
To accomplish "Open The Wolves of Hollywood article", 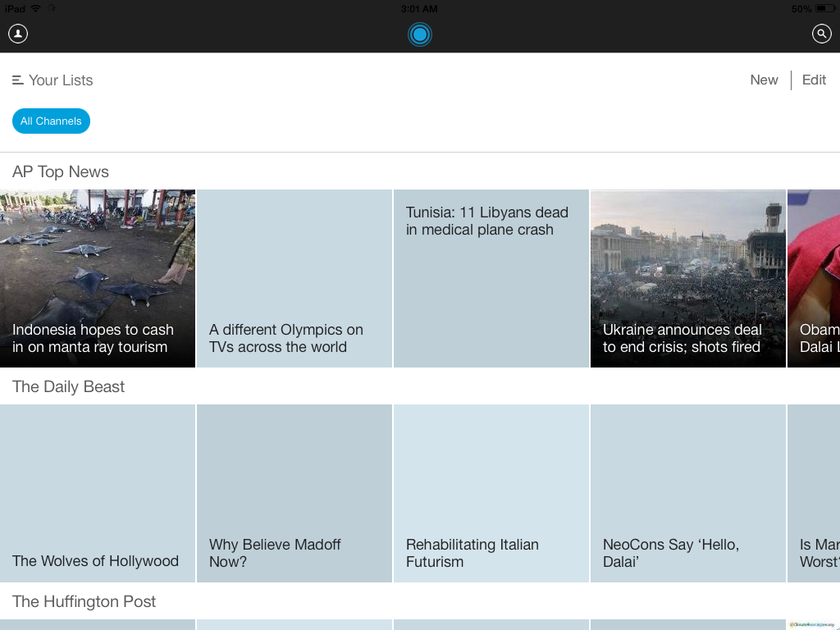I will (x=98, y=494).
